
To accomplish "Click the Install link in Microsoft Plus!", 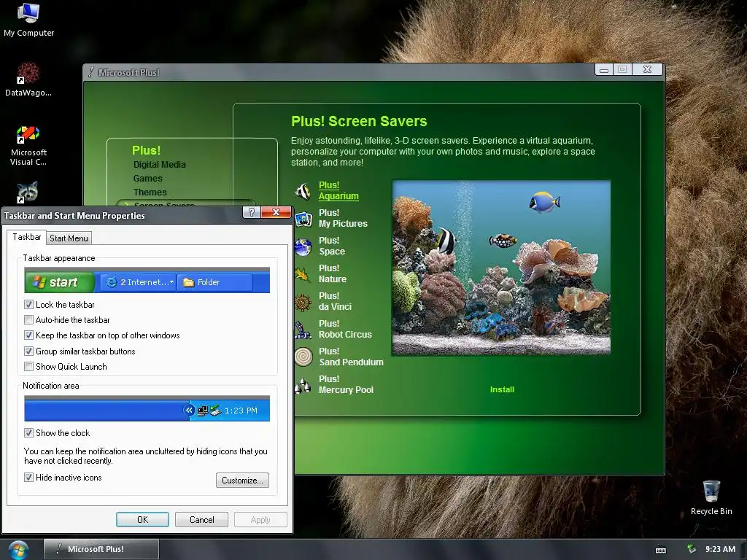I will click(x=502, y=389).
